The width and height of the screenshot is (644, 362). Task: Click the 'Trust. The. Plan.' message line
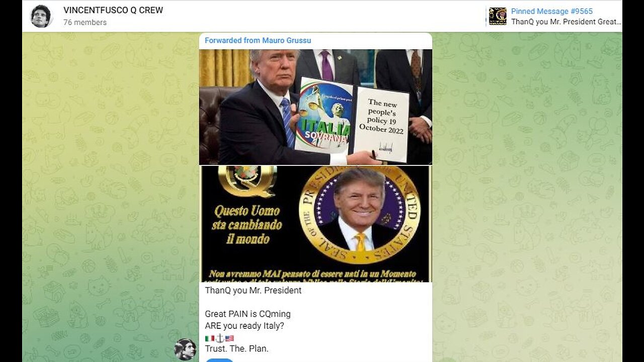coord(236,348)
